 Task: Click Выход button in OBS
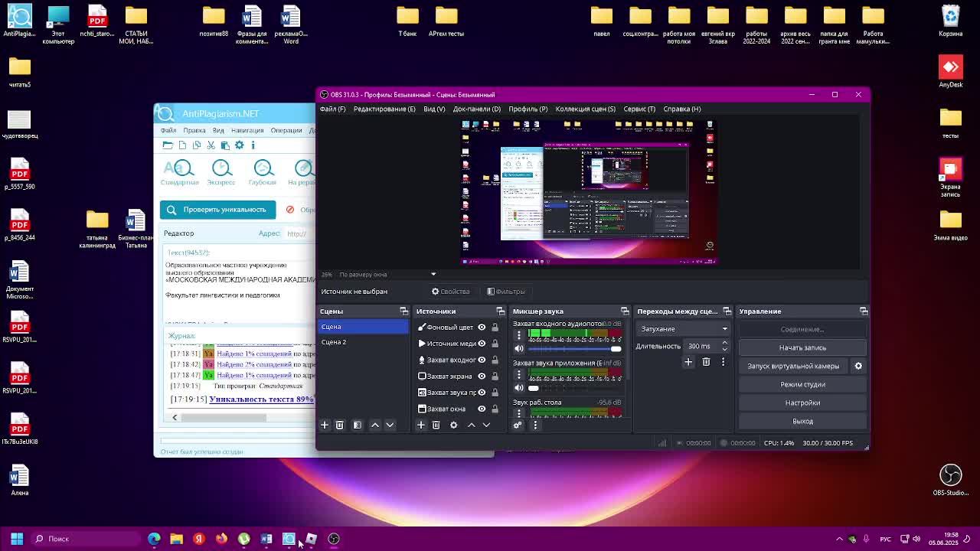[x=802, y=421]
